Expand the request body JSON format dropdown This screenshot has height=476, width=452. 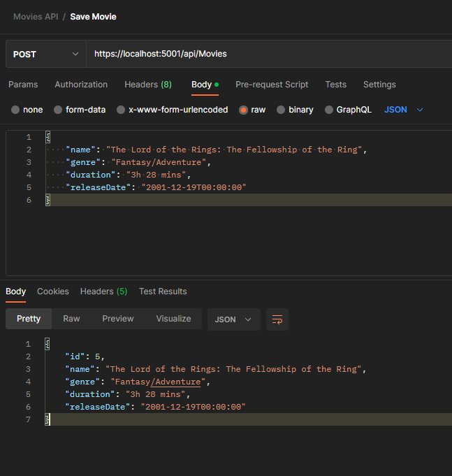click(x=404, y=110)
